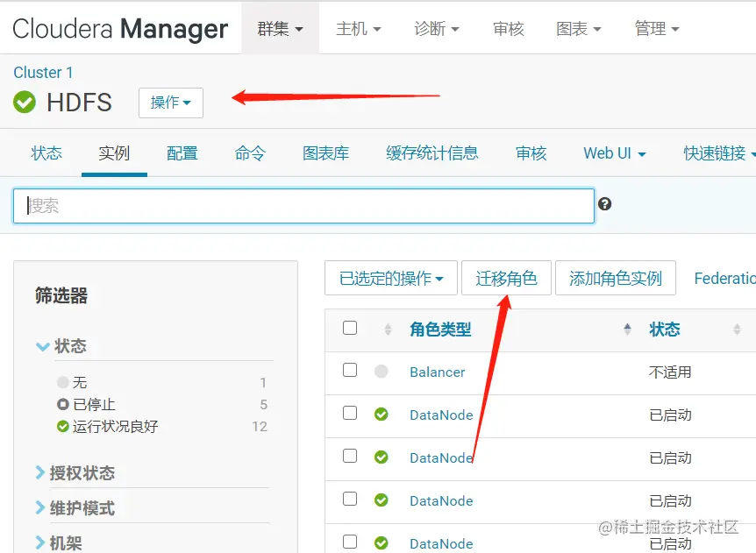Switch to the 命令 tab
Viewport: 756px width, 553px height.
[250, 153]
